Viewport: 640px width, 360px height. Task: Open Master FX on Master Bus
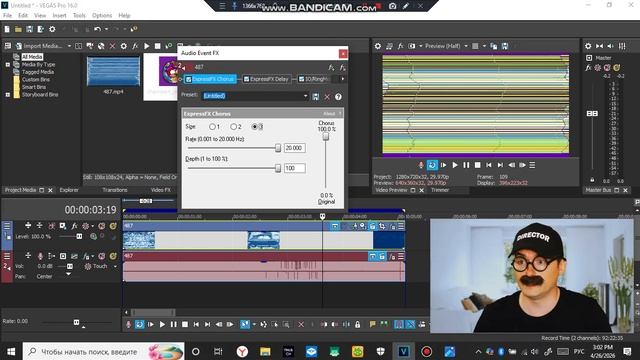click(x=588, y=68)
